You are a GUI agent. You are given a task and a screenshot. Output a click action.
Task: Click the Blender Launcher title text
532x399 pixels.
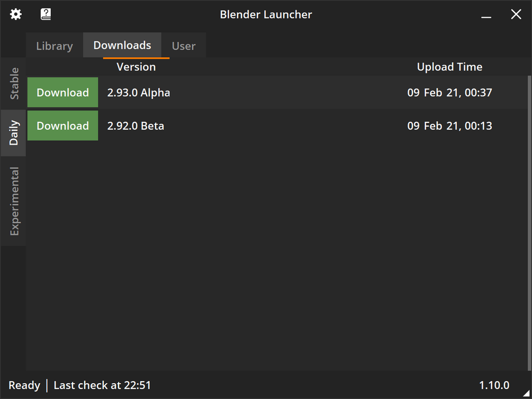click(266, 14)
